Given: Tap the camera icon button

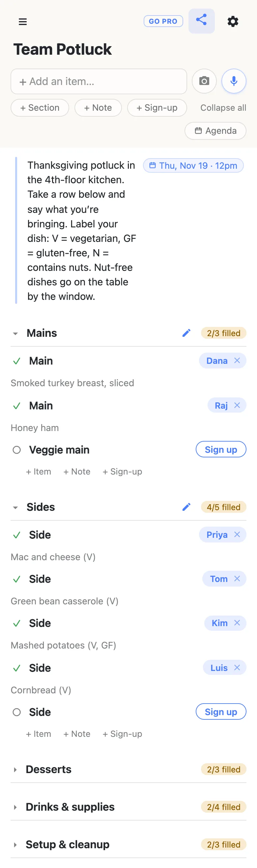Looking at the screenshot, I should coord(204,81).
